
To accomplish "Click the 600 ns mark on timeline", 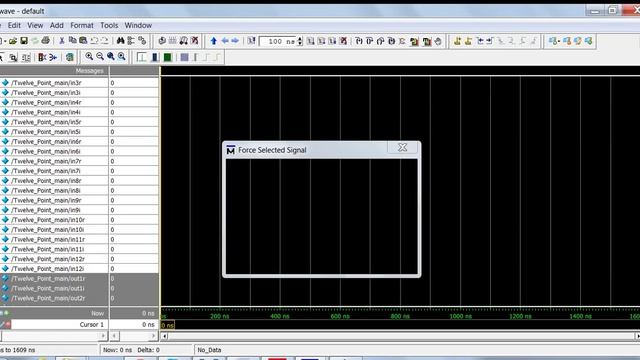I will 340,316.
